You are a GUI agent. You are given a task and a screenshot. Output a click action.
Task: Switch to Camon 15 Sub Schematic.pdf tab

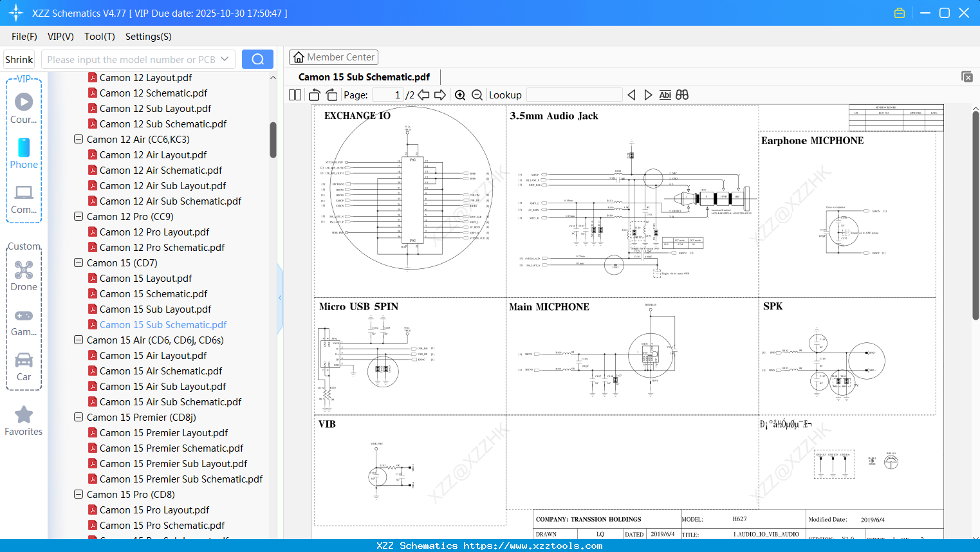pos(364,77)
